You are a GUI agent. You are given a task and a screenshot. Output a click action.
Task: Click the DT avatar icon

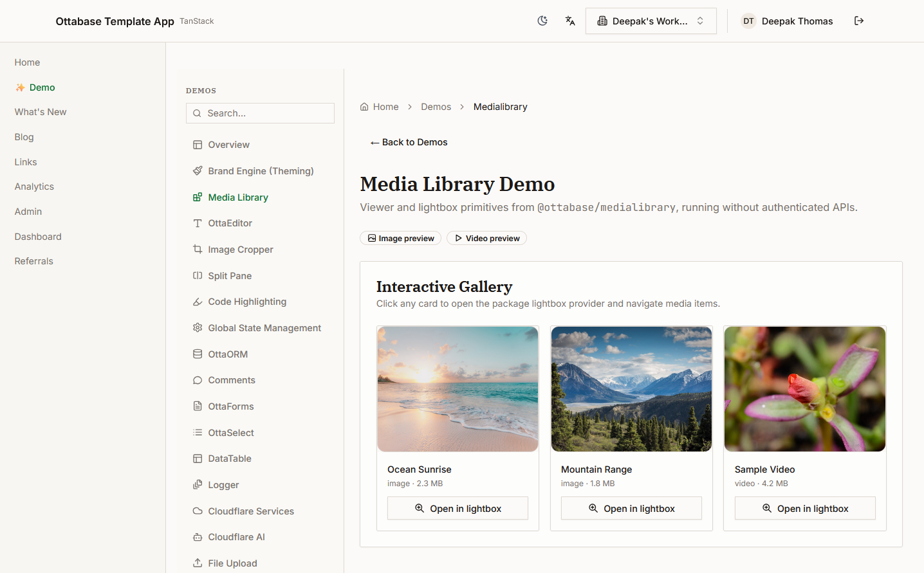748,21
